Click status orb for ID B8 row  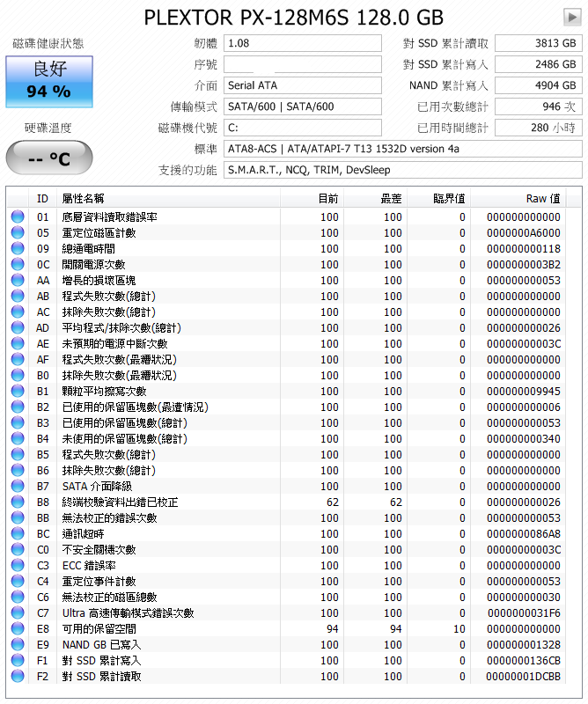(x=18, y=502)
